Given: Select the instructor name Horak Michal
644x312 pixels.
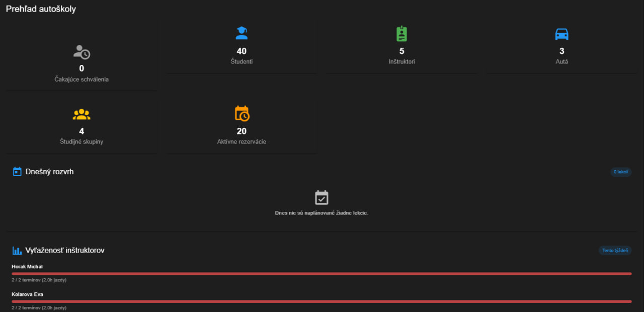Looking at the screenshot, I should [27, 267].
